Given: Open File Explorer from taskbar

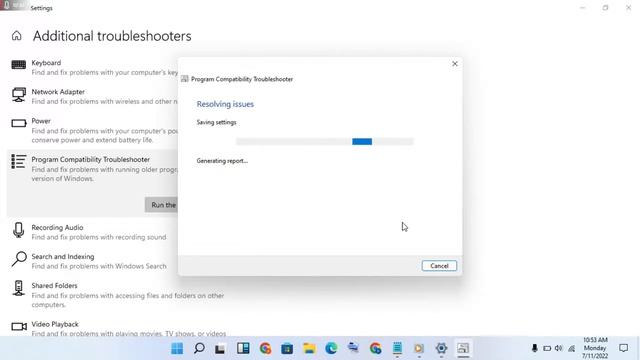Looking at the screenshot, I should [x=309, y=348].
